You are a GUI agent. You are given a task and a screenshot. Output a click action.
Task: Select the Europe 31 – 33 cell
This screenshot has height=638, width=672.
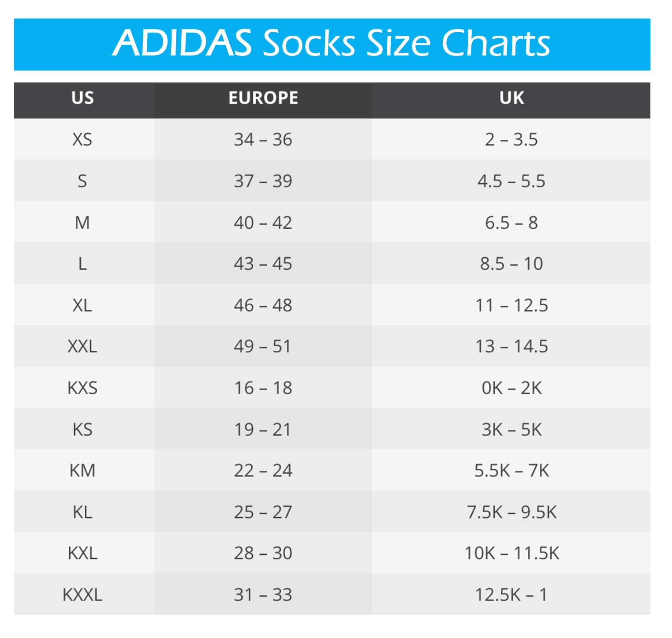click(x=263, y=594)
